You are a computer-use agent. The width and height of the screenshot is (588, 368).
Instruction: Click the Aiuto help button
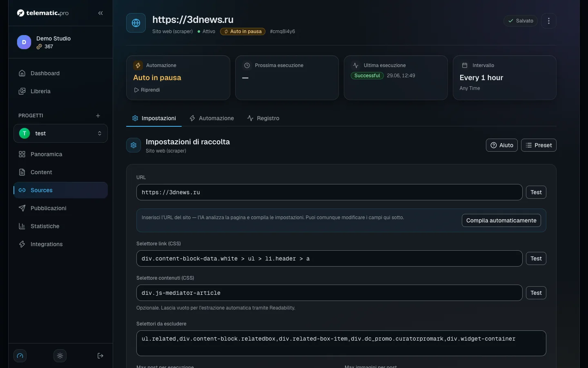(502, 145)
